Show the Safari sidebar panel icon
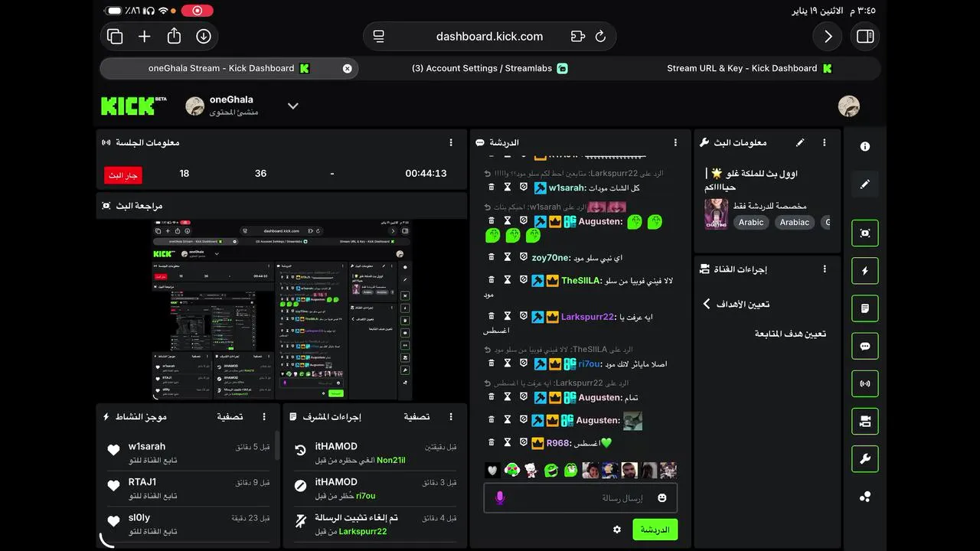The height and width of the screenshot is (551, 980). click(865, 36)
